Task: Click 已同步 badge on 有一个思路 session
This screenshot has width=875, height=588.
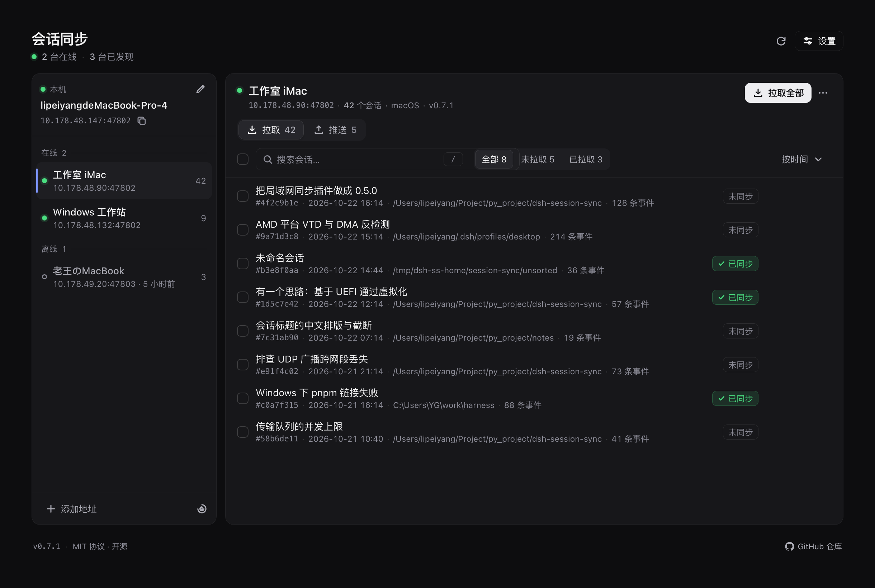Action: [735, 297]
